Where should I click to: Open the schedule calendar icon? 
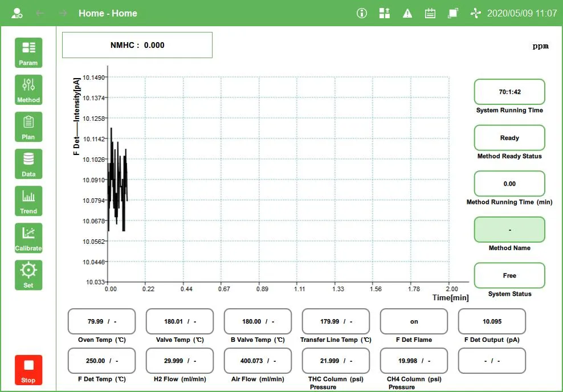click(x=430, y=13)
